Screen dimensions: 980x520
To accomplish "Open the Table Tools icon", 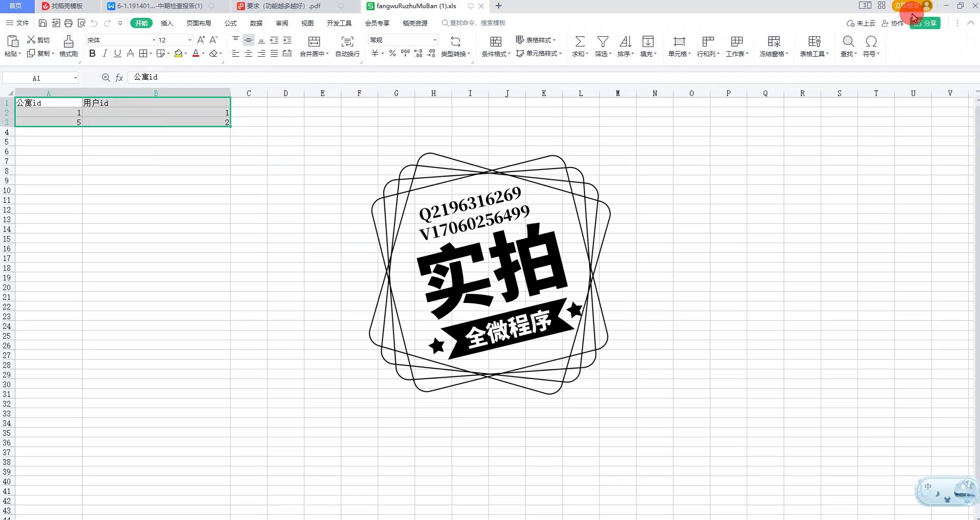I will click(x=815, y=41).
